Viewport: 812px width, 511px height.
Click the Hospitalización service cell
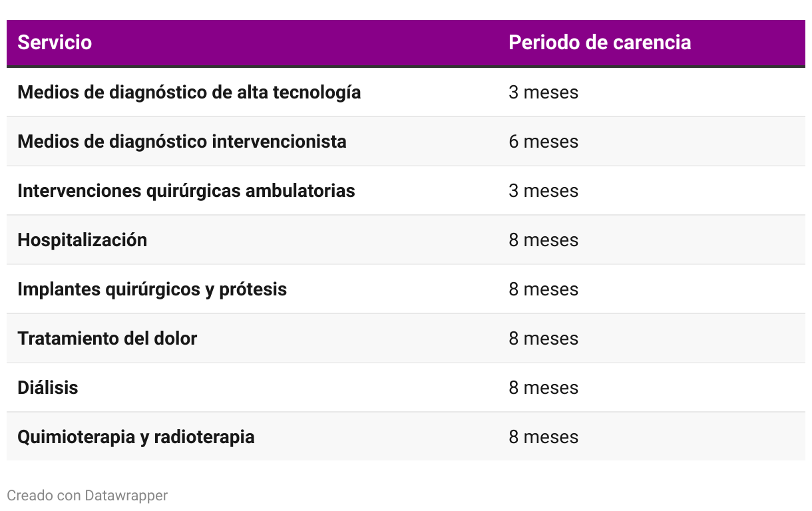coord(83,240)
